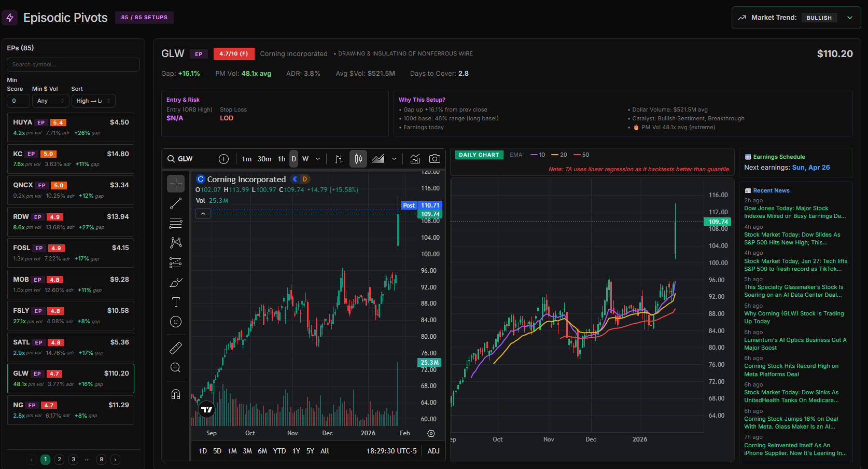
Task: Go to page 2 of setups
Action: click(x=60, y=459)
